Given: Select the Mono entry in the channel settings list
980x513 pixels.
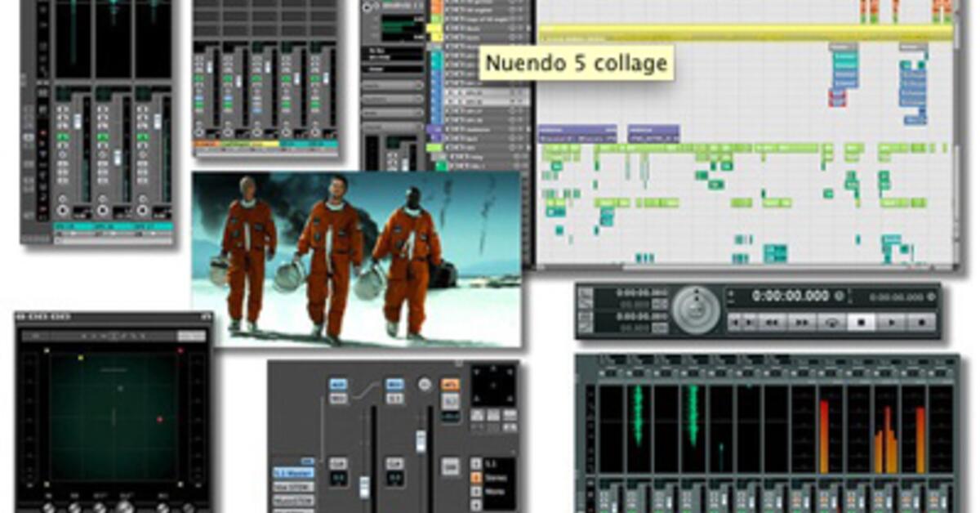Looking at the screenshot, I should pos(495,492).
